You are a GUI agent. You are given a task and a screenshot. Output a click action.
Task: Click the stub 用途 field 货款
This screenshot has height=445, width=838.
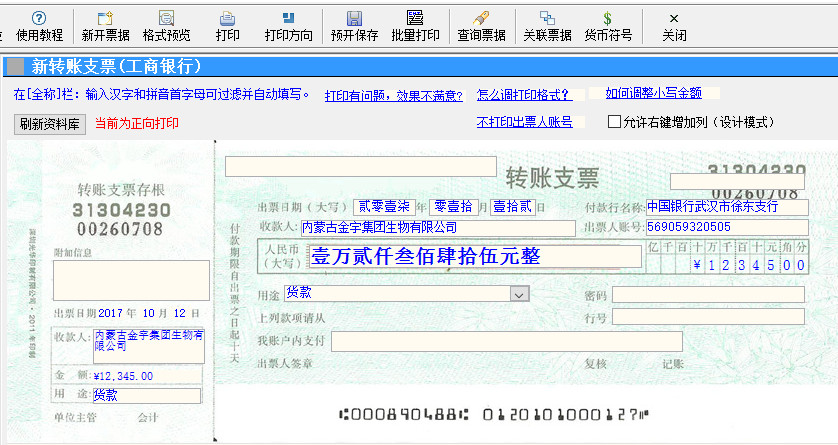[148, 396]
